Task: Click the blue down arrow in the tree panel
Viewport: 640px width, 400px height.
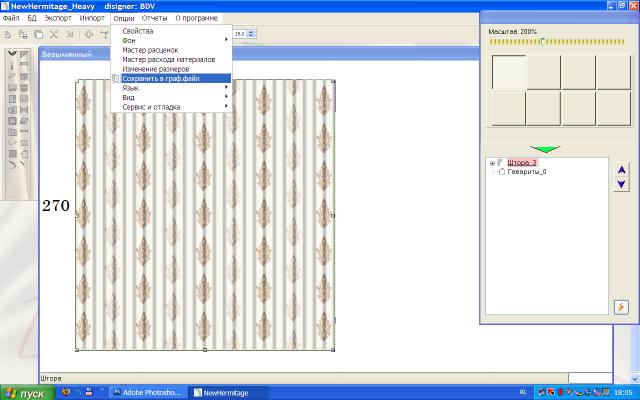Action: [x=620, y=183]
